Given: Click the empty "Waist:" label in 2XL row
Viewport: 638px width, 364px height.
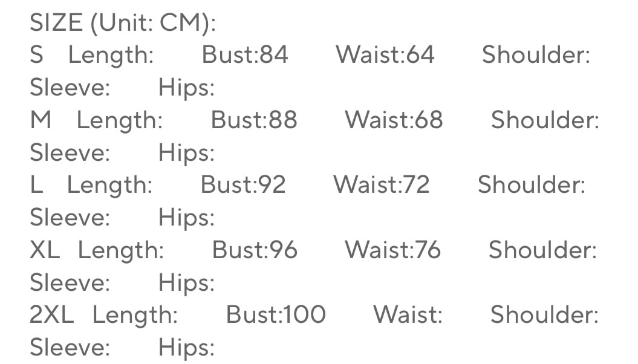Looking at the screenshot, I should click(x=408, y=314).
